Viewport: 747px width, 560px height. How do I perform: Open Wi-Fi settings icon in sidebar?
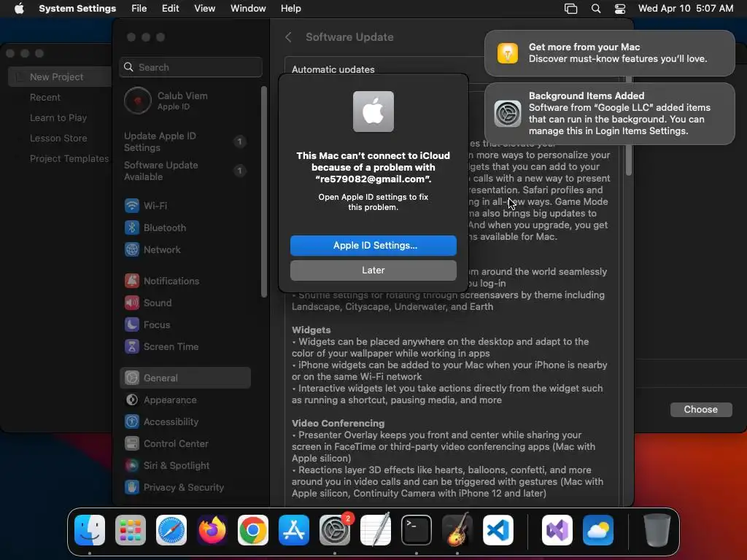click(132, 206)
